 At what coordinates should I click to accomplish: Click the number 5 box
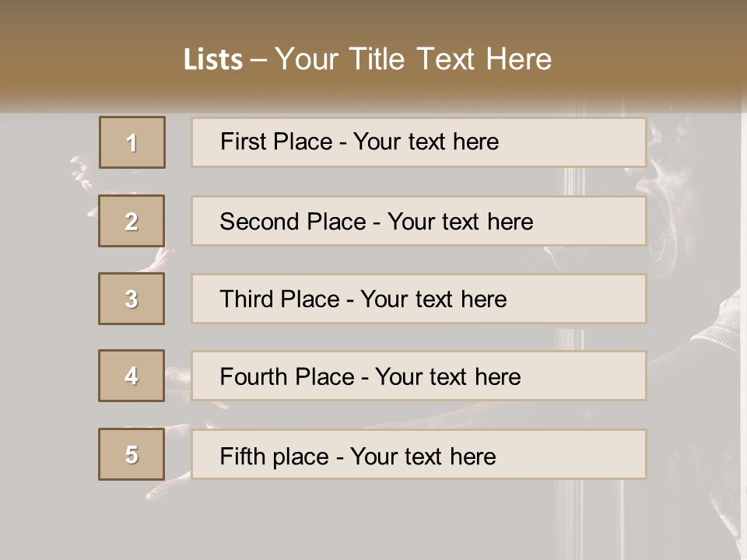pos(132,454)
